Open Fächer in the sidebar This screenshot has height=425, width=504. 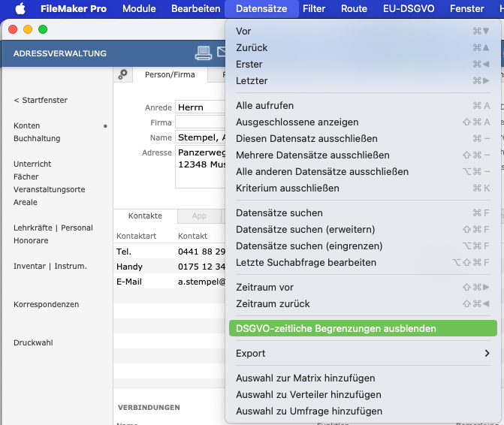[x=26, y=176]
